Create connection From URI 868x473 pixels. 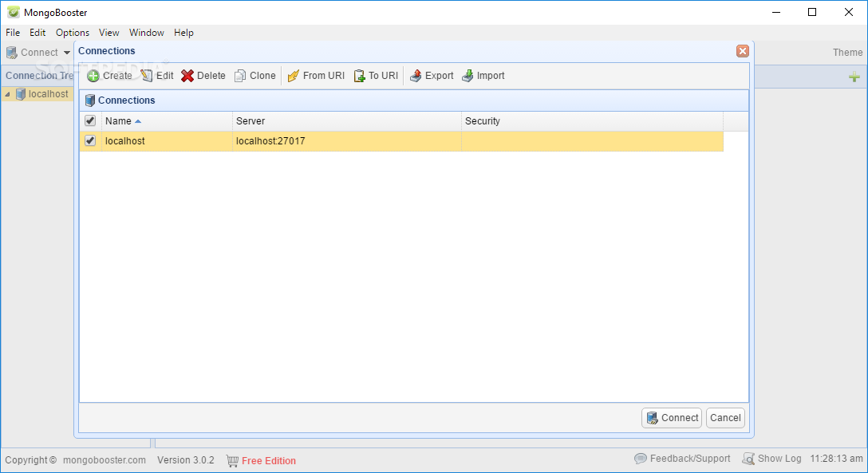click(316, 76)
